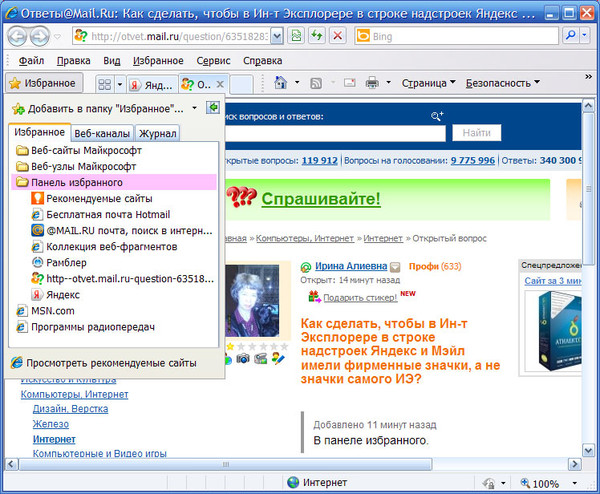Image resolution: width=600 pixels, height=494 pixels.
Task: Expand the Веб-сайты Майкрософт folder
Action: point(114,150)
